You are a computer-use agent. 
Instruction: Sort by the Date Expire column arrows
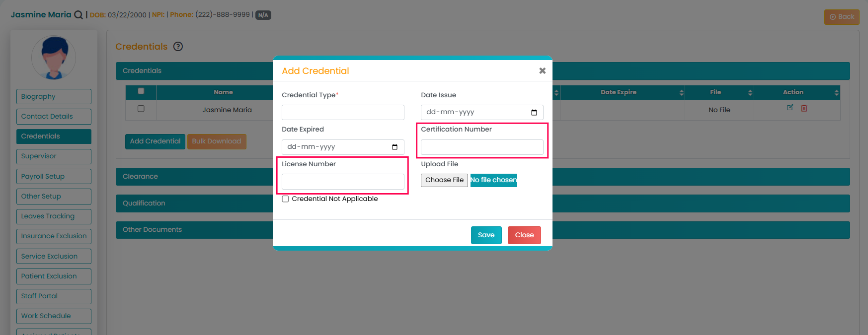tap(681, 93)
